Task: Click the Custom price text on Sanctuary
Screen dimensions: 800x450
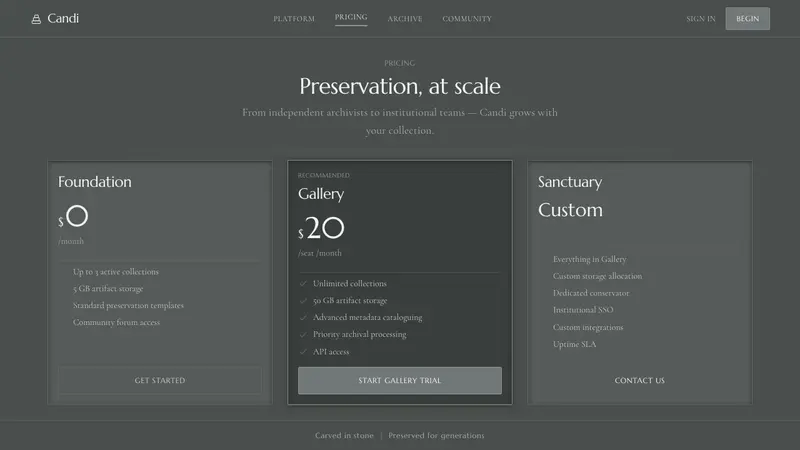Action: [x=570, y=210]
